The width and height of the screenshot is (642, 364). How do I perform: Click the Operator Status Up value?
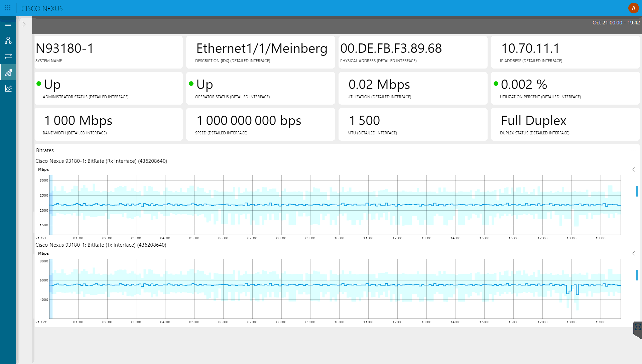coord(205,85)
